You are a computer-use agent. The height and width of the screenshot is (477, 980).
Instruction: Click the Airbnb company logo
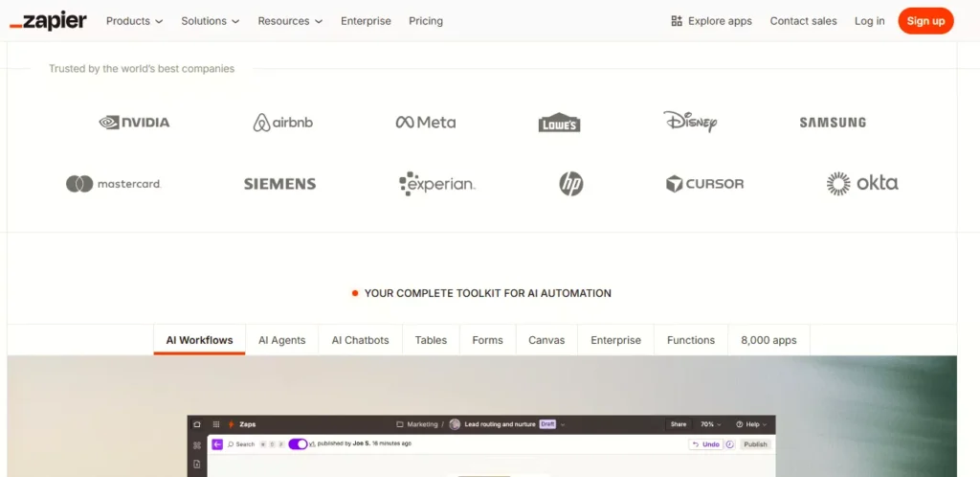[283, 122]
